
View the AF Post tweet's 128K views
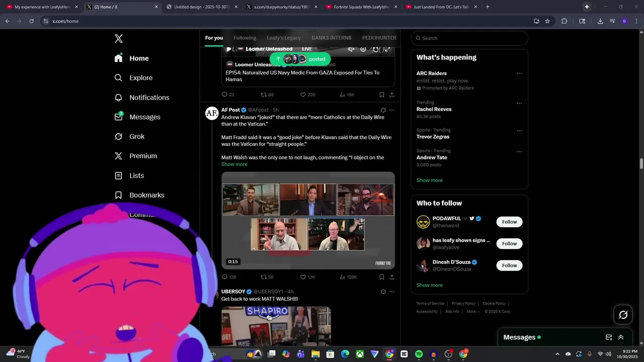click(x=348, y=277)
